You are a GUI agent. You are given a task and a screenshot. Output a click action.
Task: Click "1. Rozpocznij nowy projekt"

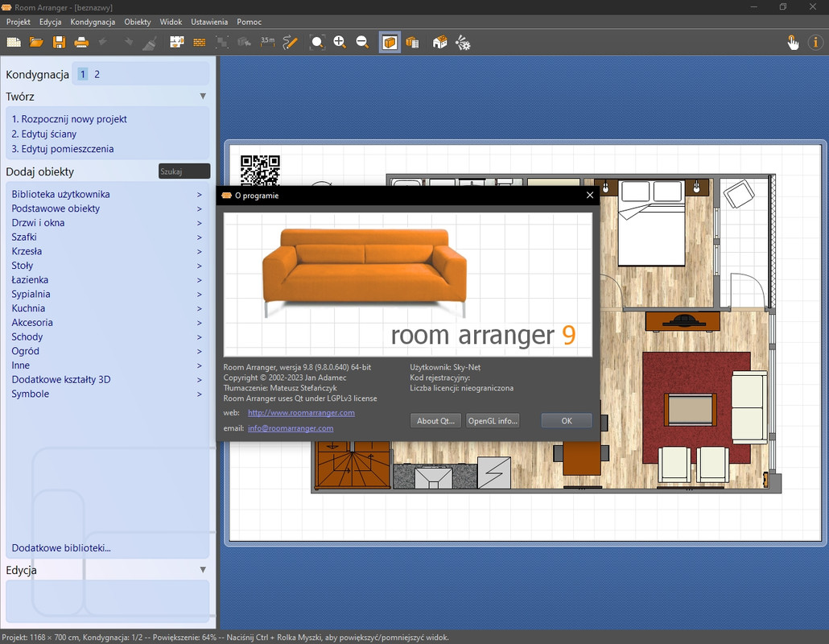69,119
